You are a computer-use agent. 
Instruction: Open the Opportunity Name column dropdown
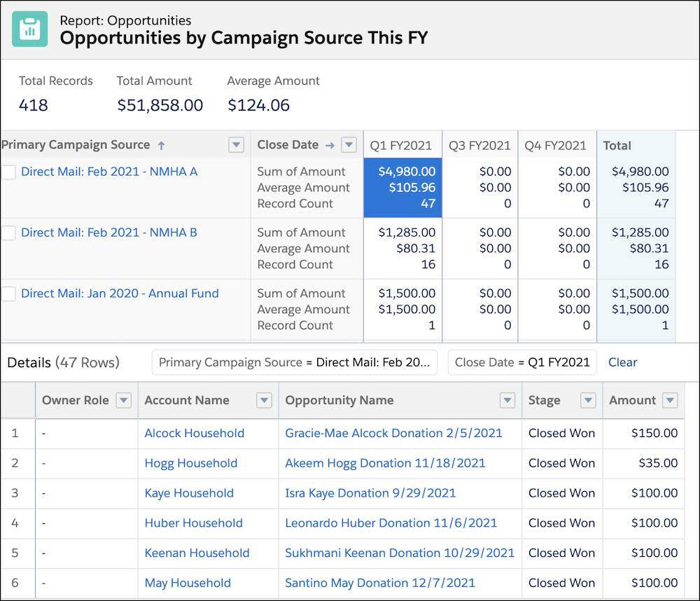click(x=507, y=400)
